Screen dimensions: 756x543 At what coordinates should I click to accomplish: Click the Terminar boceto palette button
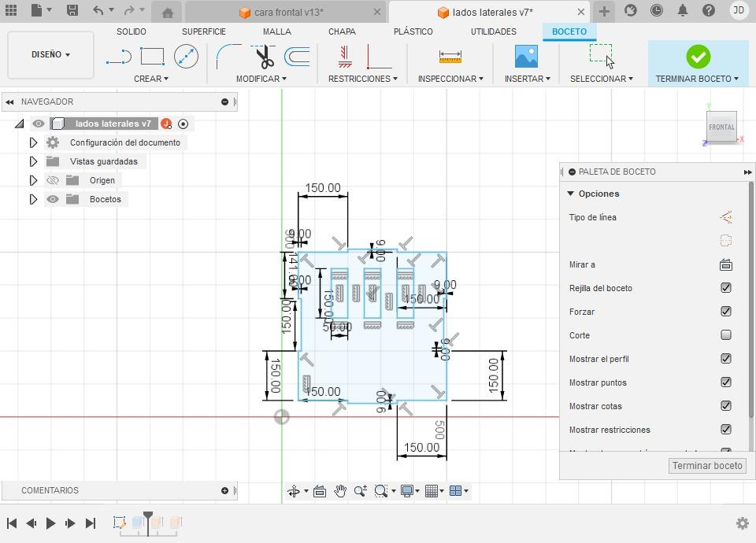click(x=707, y=465)
